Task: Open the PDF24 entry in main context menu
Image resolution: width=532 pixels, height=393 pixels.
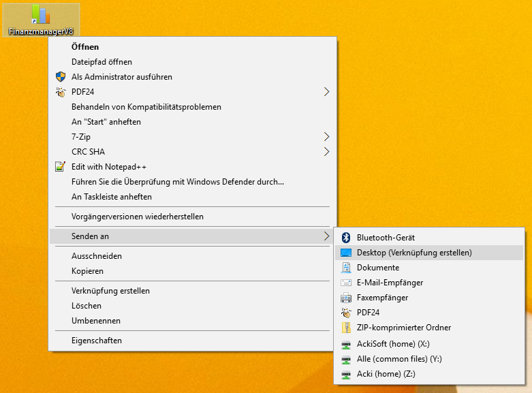Action: [192, 92]
